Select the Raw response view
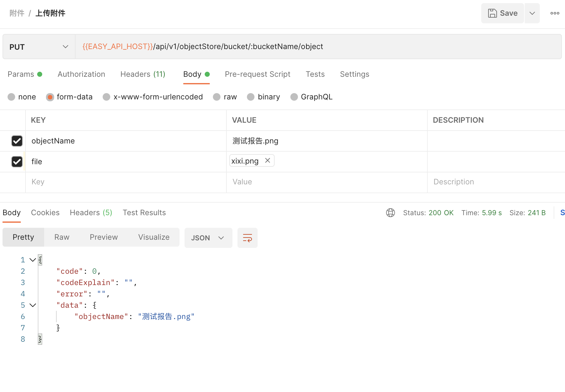The width and height of the screenshot is (565, 392). 62,237
